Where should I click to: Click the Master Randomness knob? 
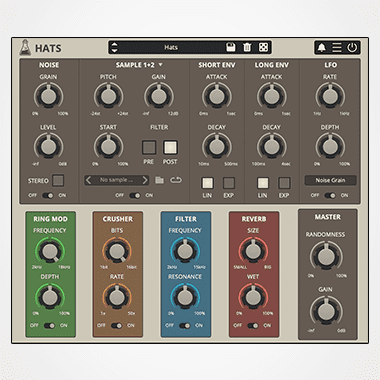[326, 256]
